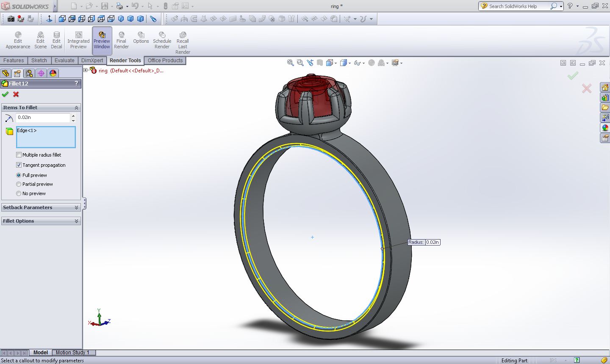Viewport: 610px width, 364px height.
Task: Select the Model bottom tab
Action: (x=41, y=353)
